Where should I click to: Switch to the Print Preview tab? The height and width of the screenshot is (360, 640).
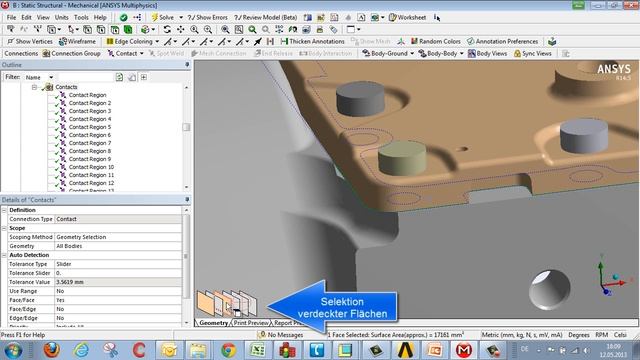(x=251, y=322)
